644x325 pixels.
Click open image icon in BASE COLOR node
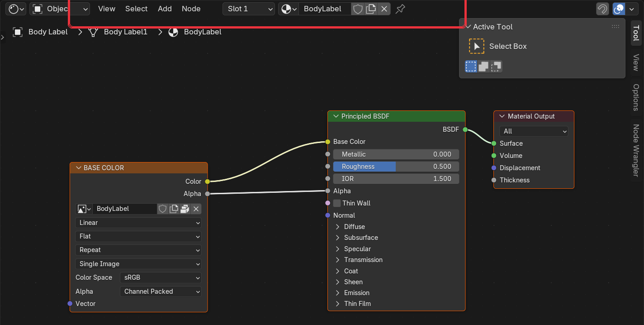pyautogui.click(x=185, y=209)
